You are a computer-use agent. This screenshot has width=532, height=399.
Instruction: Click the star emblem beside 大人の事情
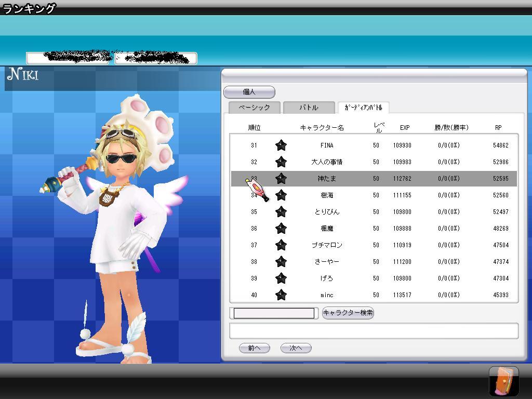pyautogui.click(x=281, y=162)
